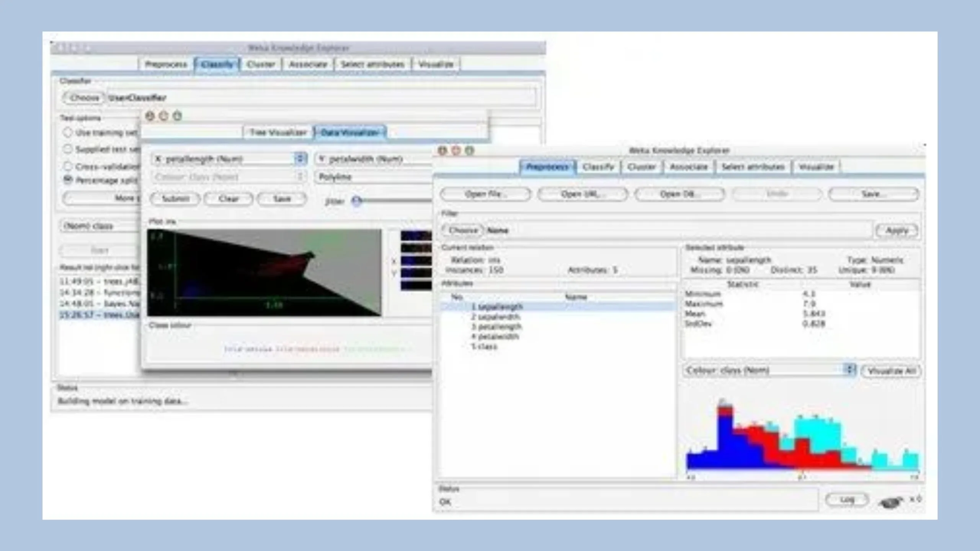Open the Polyline shape dropdown
Screen dimensions: 980x551
click(x=374, y=177)
